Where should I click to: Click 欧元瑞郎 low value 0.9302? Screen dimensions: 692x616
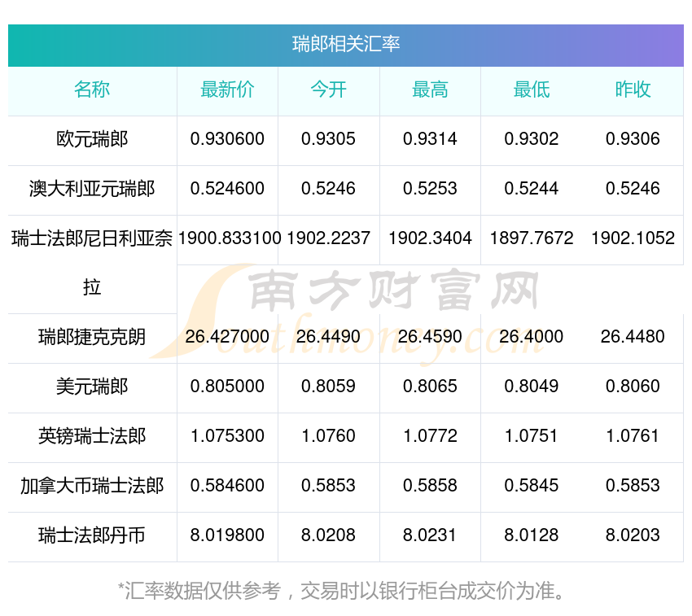[532, 139]
